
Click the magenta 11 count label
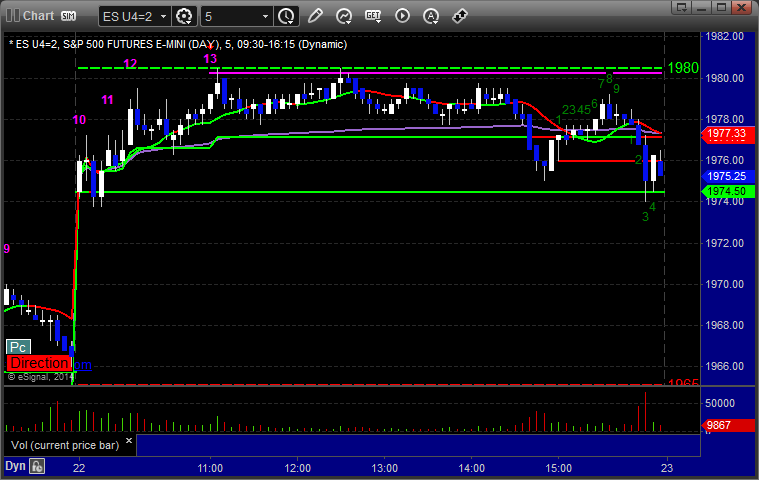(107, 100)
